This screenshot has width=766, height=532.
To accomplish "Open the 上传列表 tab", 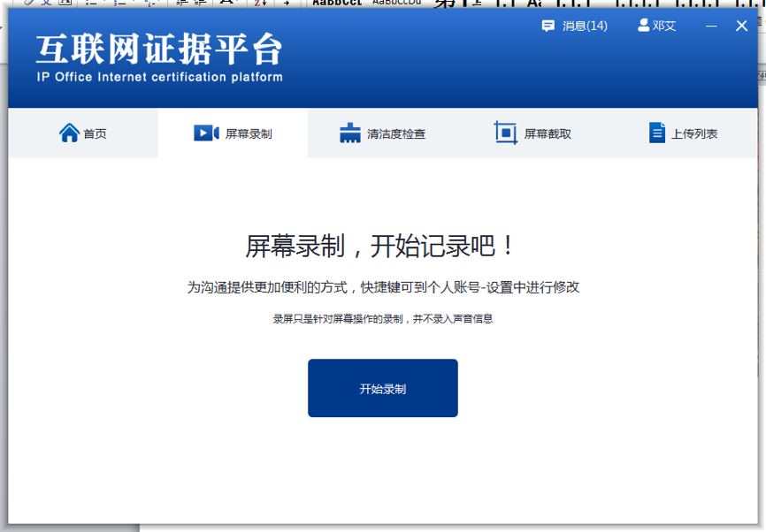I will pos(694,134).
